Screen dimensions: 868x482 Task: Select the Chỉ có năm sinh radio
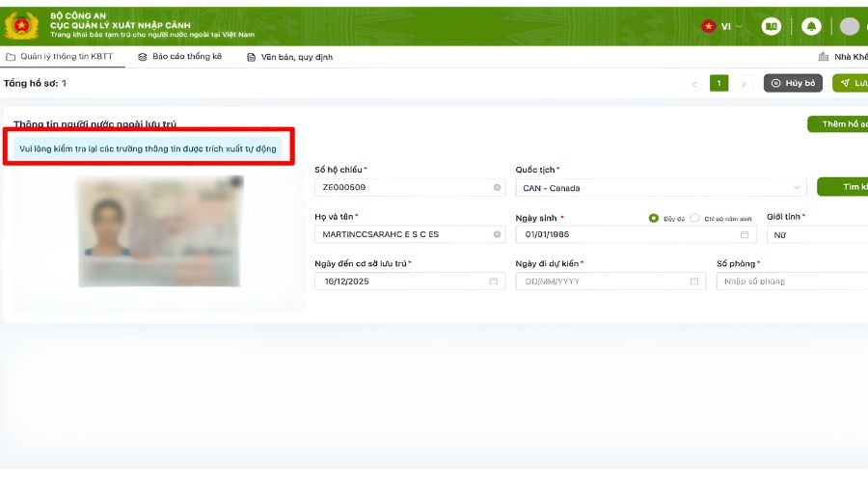point(694,218)
